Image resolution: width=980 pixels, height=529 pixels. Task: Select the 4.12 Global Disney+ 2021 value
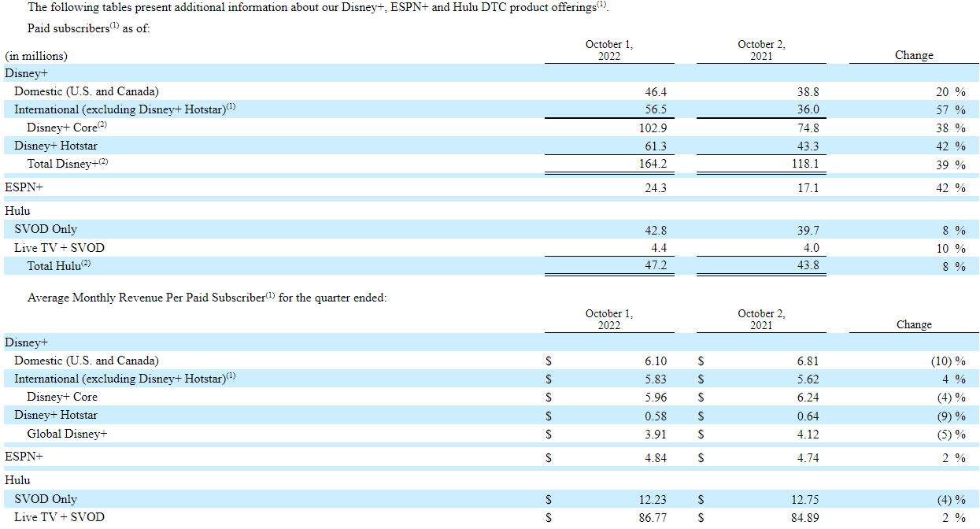click(808, 434)
